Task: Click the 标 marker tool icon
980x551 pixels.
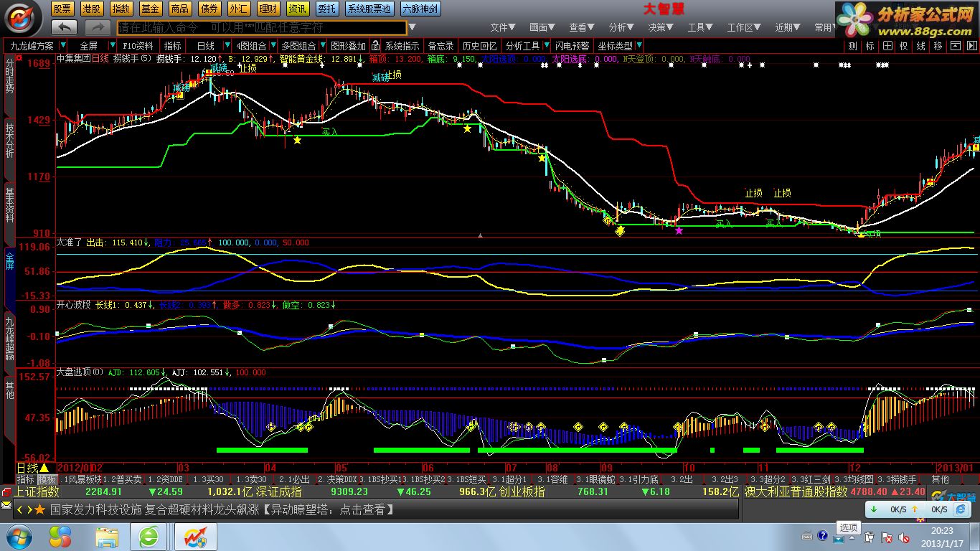Action: [870, 46]
